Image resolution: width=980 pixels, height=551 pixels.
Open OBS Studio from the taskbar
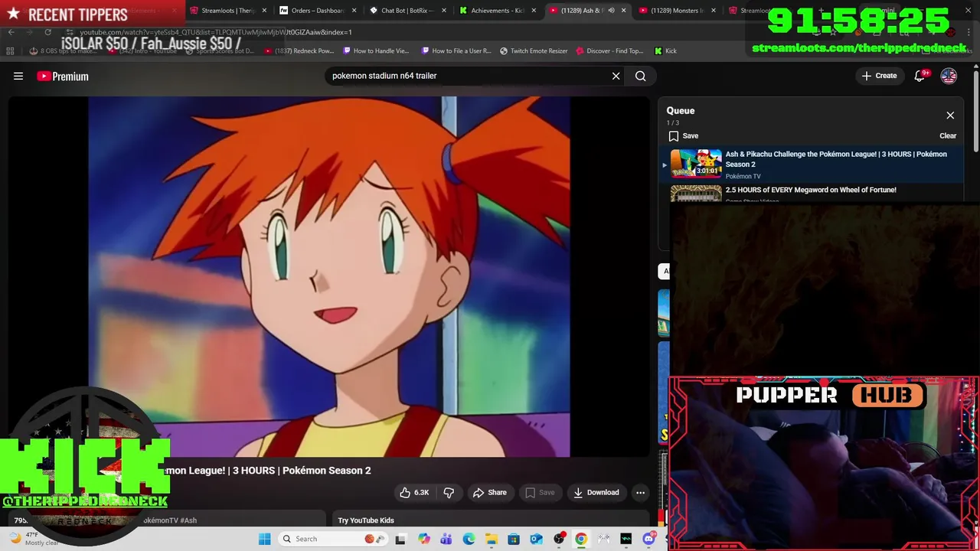click(559, 539)
